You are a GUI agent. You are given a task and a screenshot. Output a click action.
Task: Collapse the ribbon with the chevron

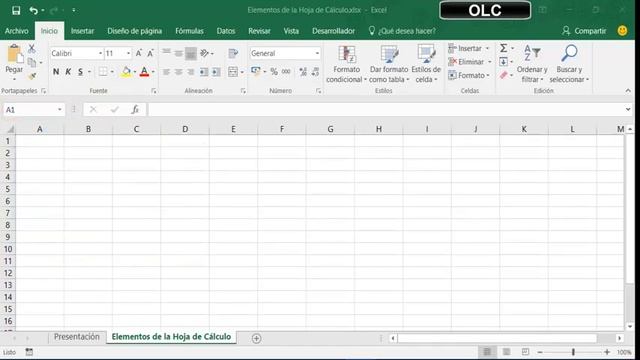click(x=628, y=91)
